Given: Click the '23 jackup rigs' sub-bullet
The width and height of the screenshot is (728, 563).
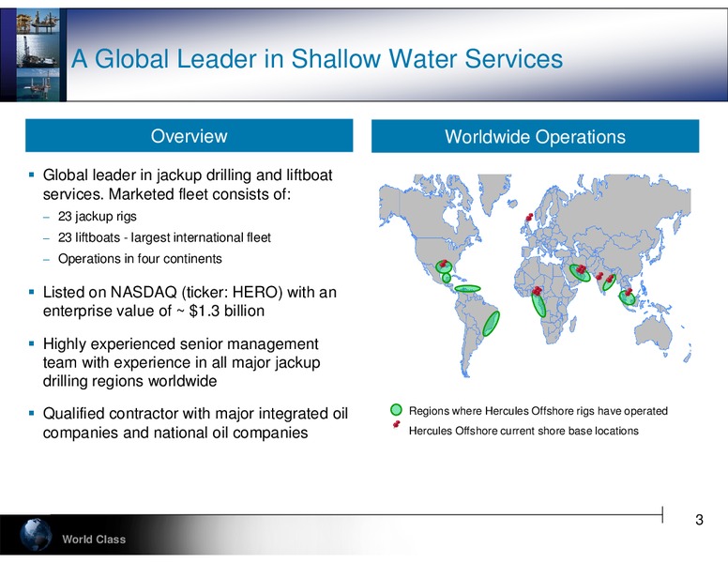Looking at the screenshot, I should 97,217.
